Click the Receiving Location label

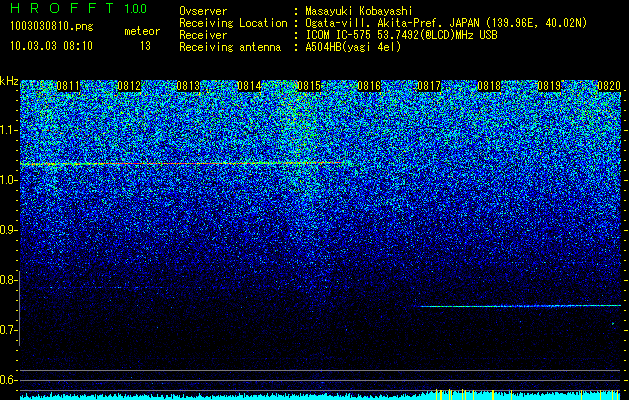coord(233,23)
